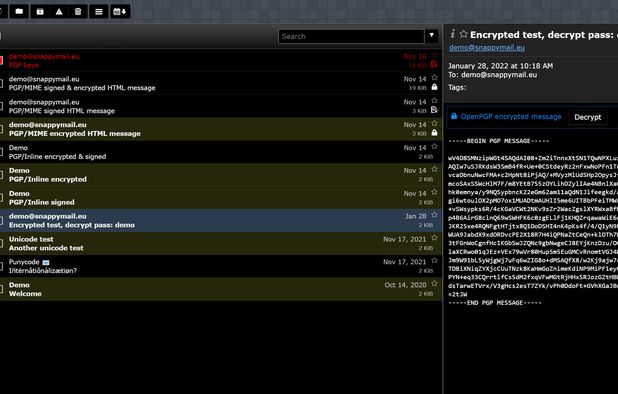Click the Decrypt button
The height and width of the screenshot is (394, 618).
pyautogui.click(x=587, y=117)
